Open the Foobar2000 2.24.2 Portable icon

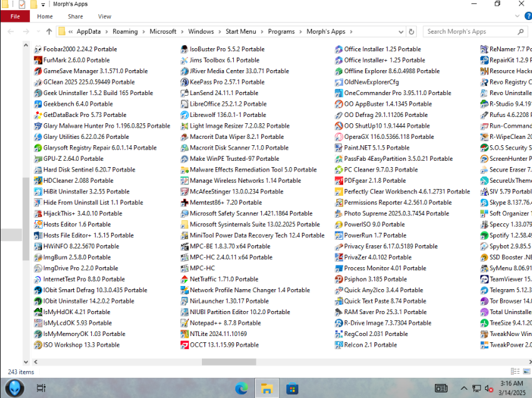(x=38, y=49)
